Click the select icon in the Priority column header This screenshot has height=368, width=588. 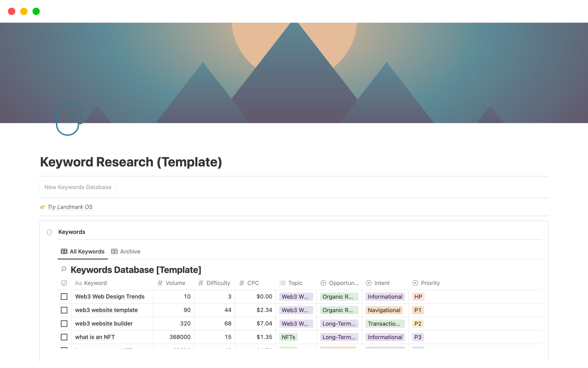415,283
